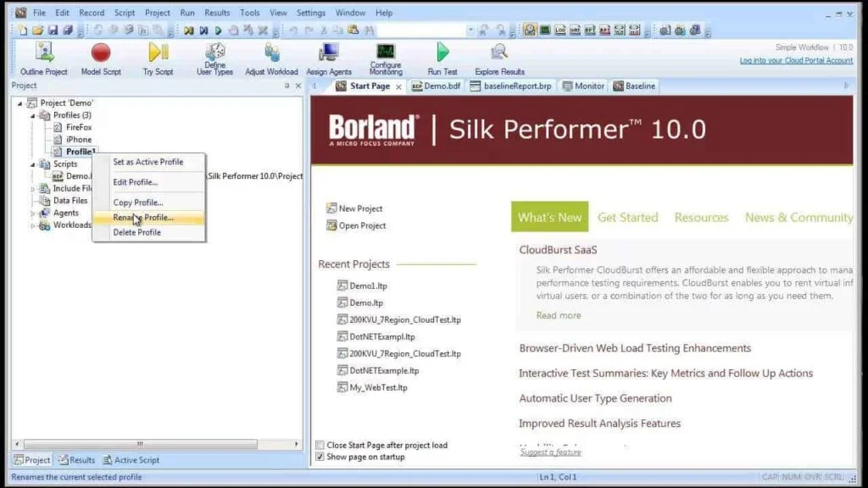Click the LOG file toolbar icon
Screen dimensions: 868x488
(560, 30)
